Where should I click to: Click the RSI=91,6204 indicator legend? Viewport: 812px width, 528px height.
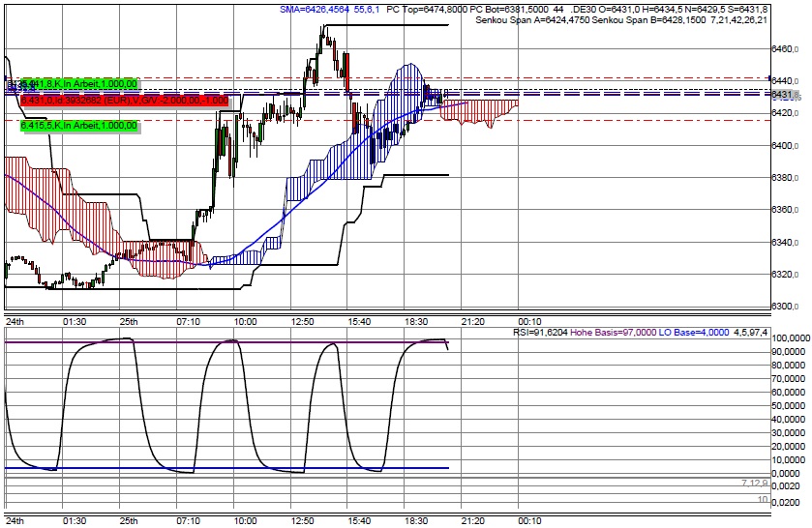coord(540,333)
